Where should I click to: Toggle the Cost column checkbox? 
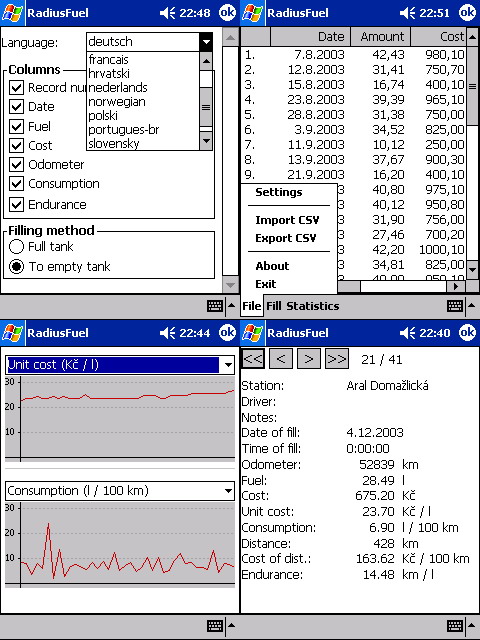[16, 145]
